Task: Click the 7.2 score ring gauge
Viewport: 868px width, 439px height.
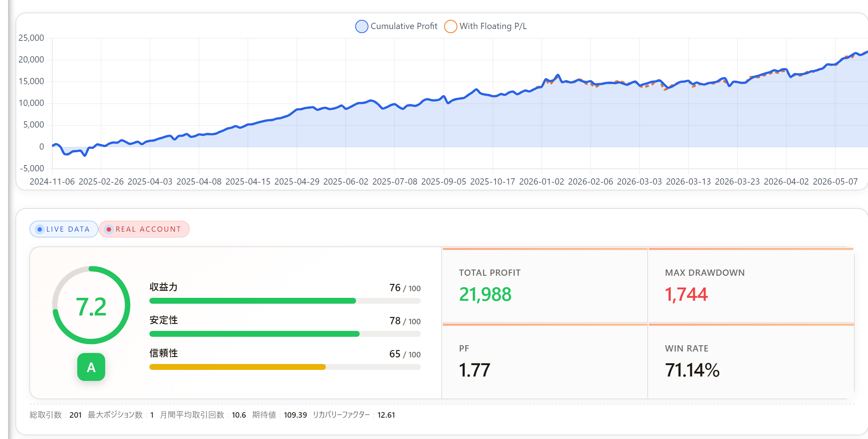Action: pyautogui.click(x=91, y=305)
